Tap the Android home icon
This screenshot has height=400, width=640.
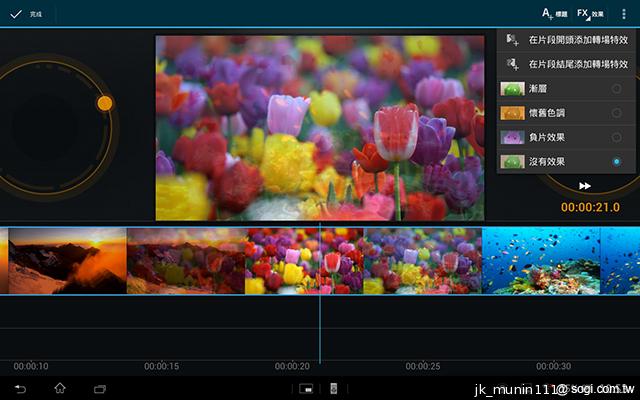(60, 388)
